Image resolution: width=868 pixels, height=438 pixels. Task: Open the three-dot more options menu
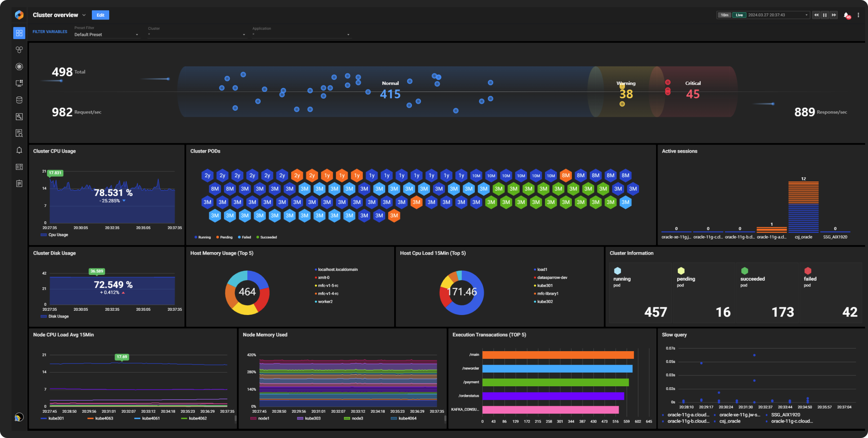coord(858,15)
